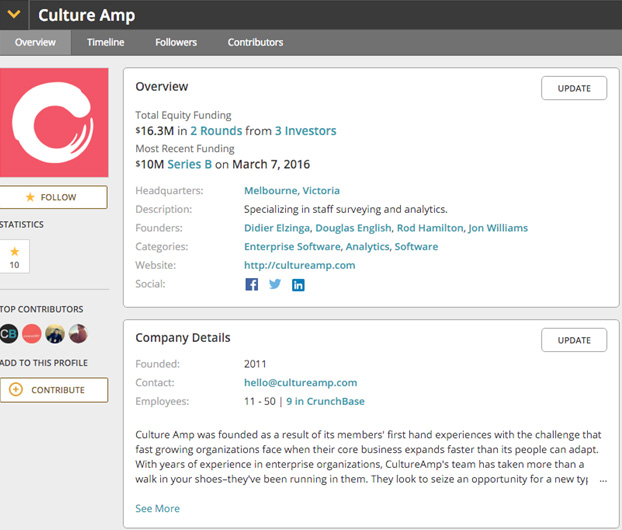Viewport: 622px width, 530px height.
Task: Open the 3 Investors link
Action: coord(305,131)
